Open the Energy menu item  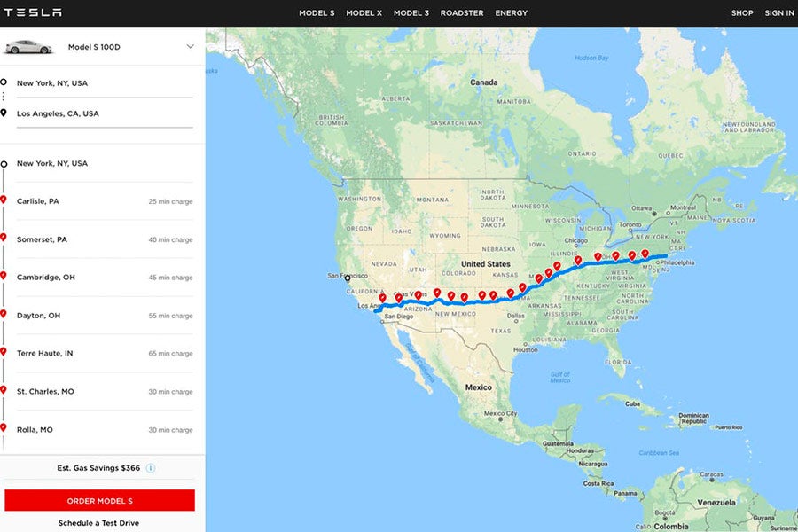point(512,12)
